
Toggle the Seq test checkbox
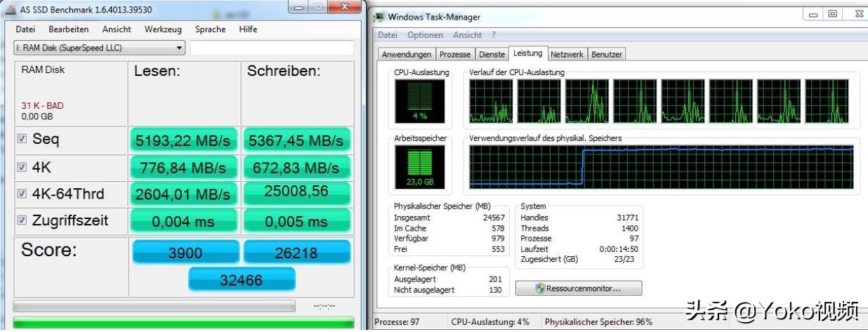click(x=22, y=139)
